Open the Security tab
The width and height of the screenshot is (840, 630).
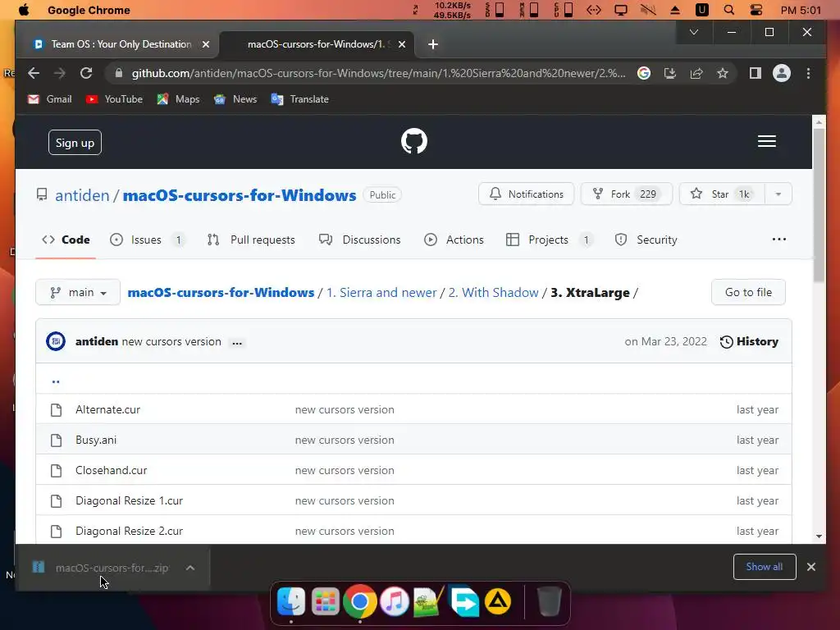646,240
